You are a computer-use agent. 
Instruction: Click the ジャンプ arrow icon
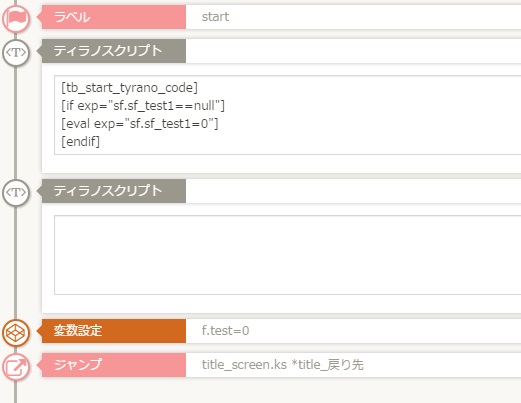16,366
